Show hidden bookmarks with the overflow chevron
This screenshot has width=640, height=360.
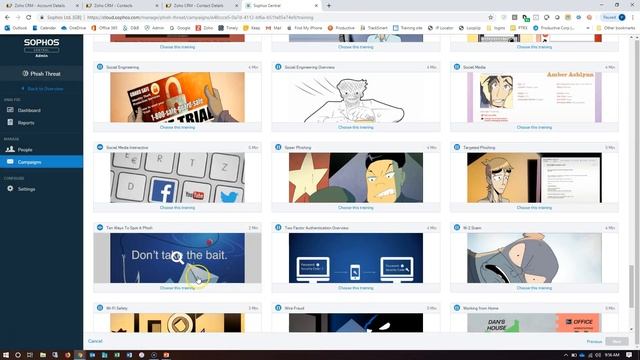coord(588,28)
